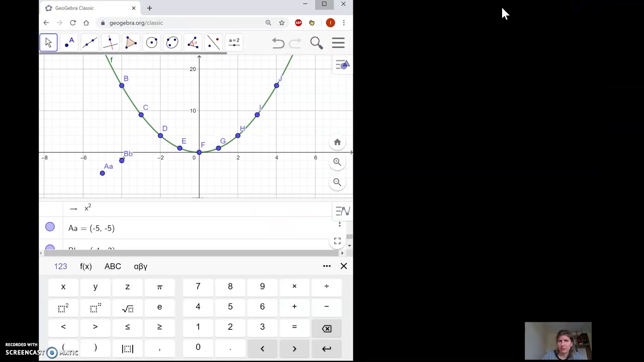The height and width of the screenshot is (362, 644).
Task: Undo the last GeoGebra action
Action: coord(278,43)
